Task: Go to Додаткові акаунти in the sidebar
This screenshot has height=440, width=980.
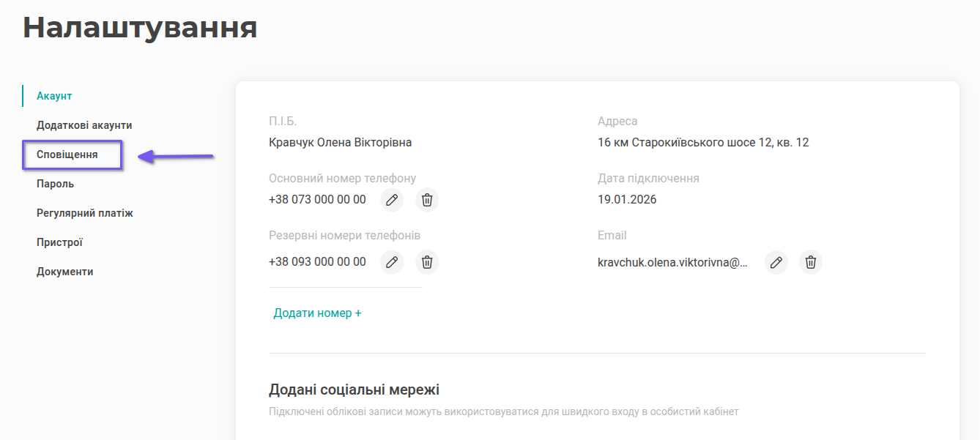Action: point(84,125)
